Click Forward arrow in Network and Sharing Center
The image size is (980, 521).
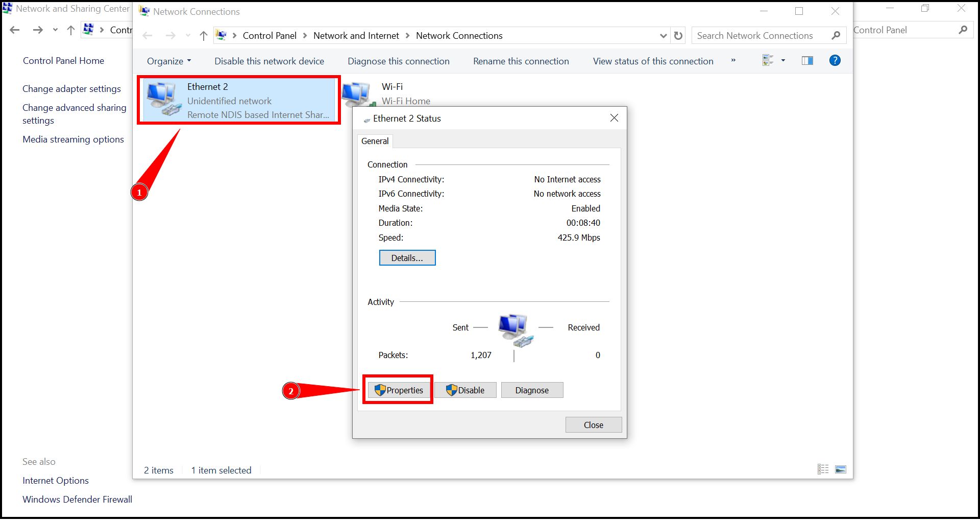pyautogui.click(x=38, y=30)
